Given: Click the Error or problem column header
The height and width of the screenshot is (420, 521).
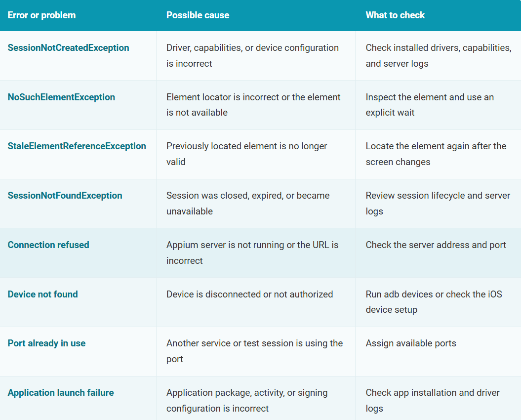Looking at the screenshot, I should pos(41,15).
